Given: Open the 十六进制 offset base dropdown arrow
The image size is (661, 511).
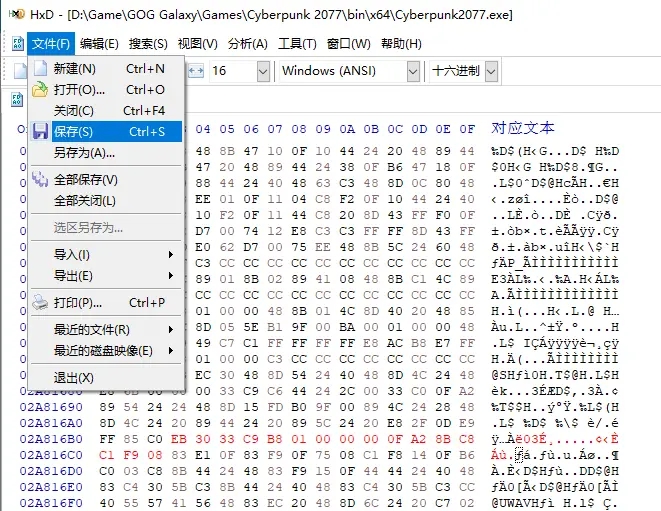Looking at the screenshot, I should (491, 71).
